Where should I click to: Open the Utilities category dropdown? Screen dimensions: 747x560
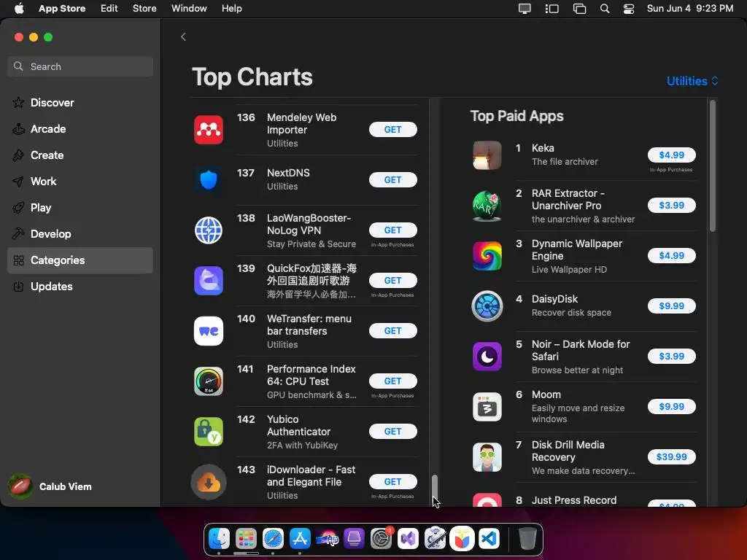(x=692, y=81)
